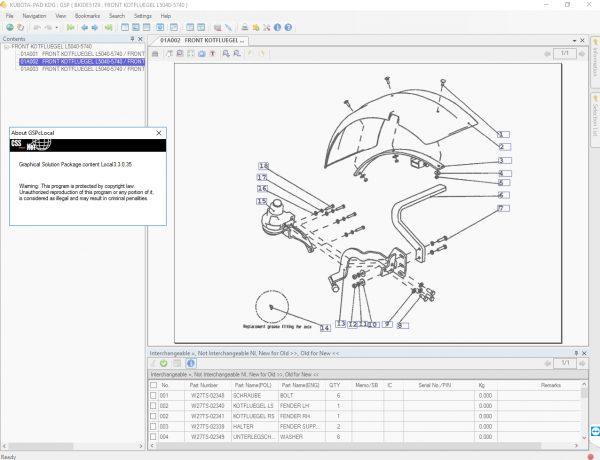This screenshot has width=600, height=460.
Task: Check the row 004 UNTERLEGSCH checkbox
Action: pos(153,437)
